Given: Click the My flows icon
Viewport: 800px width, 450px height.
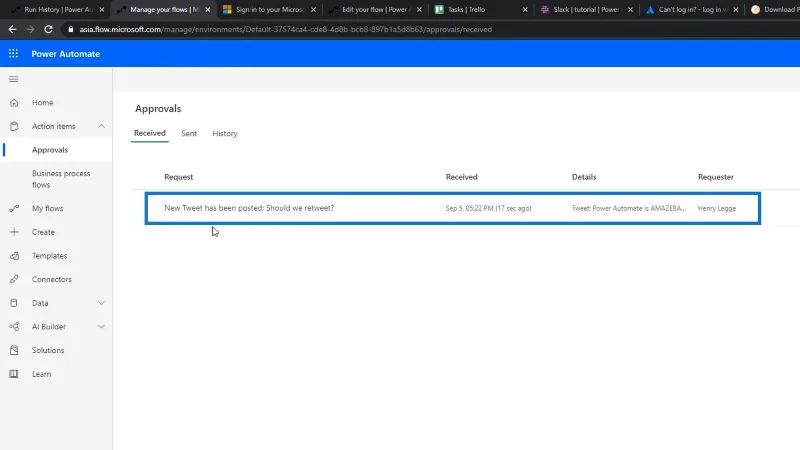Looking at the screenshot, I should coord(14,209).
